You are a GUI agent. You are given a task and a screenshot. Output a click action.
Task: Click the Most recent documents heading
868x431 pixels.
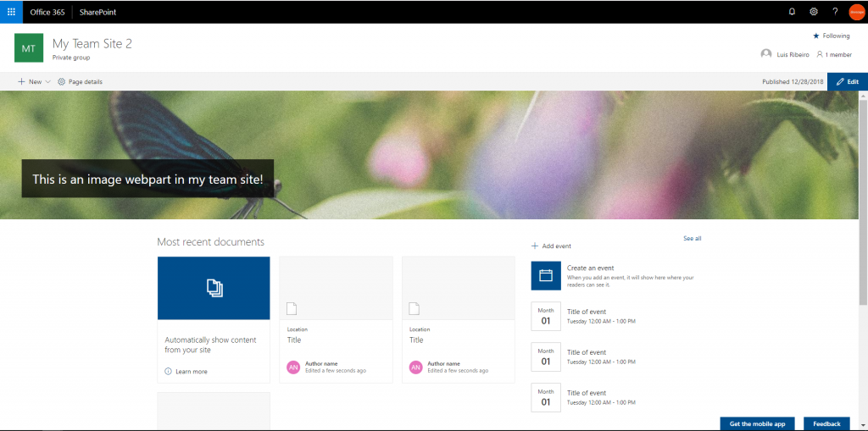tap(210, 242)
